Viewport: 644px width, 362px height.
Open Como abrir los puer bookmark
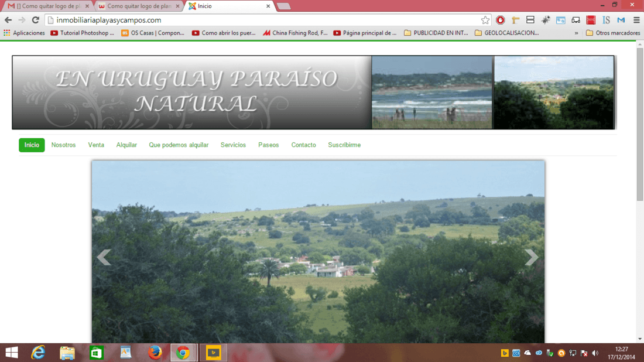(x=224, y=33)
